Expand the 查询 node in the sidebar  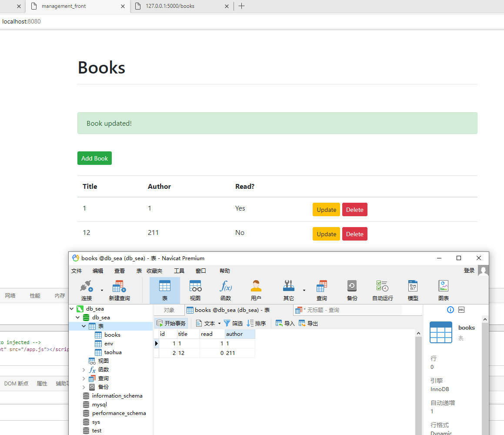(x=84, y=378)
